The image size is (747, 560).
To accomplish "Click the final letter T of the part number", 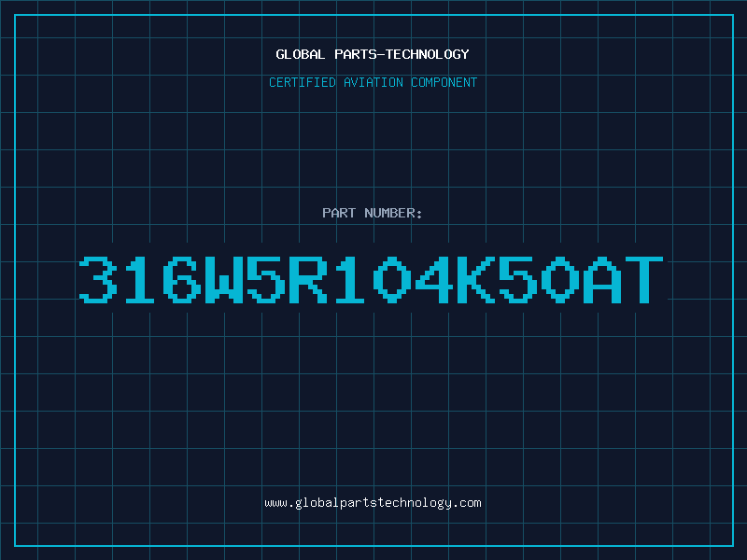I will coord(644,279).
